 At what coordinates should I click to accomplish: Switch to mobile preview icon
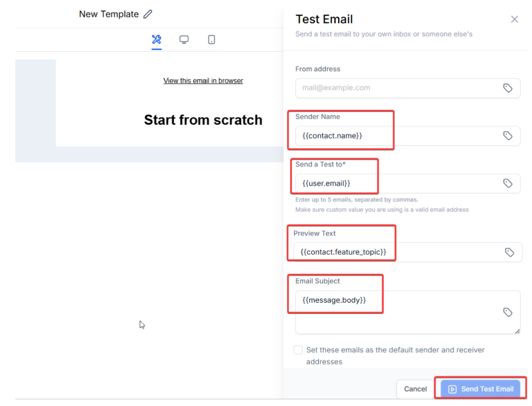click(x=211, y=40)
